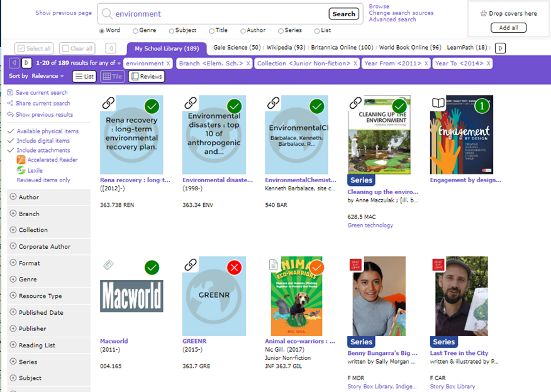
Task: Click the green checkmark on Environmental disasters
Action: (x=235, y=106)
